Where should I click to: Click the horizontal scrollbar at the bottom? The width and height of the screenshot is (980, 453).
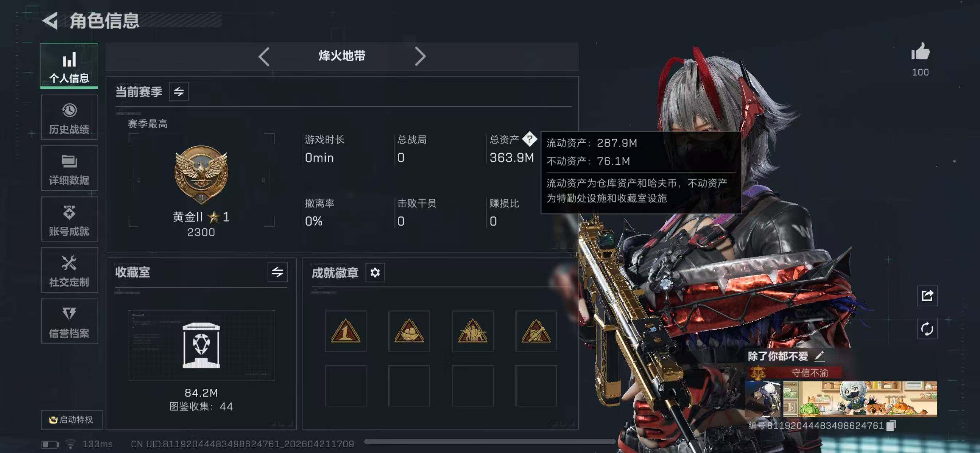click(490, 442)
